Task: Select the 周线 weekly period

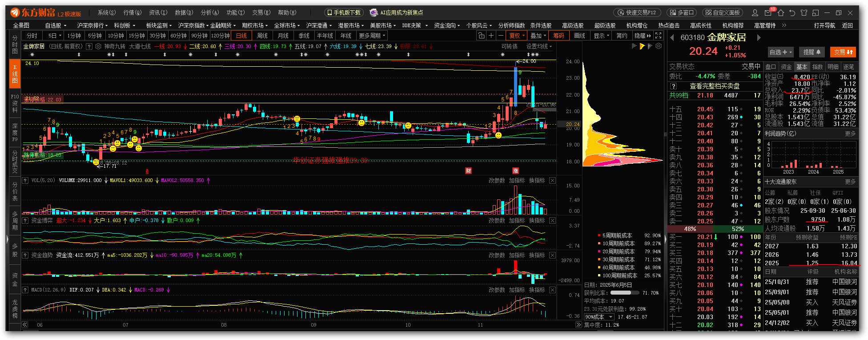Action: (262, 36)
